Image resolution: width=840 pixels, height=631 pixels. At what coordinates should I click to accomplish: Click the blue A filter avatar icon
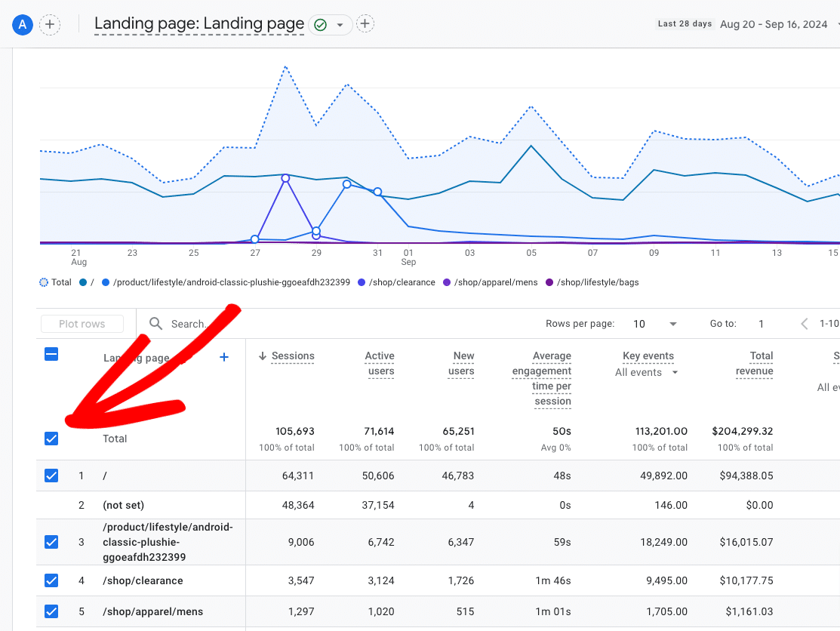click(x=22, y=24)
